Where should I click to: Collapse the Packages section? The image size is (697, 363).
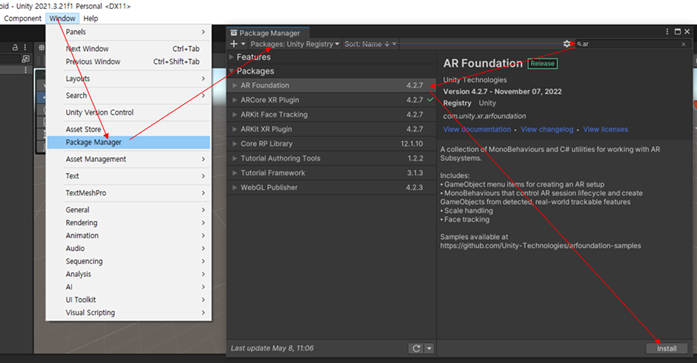coord(231,71)
